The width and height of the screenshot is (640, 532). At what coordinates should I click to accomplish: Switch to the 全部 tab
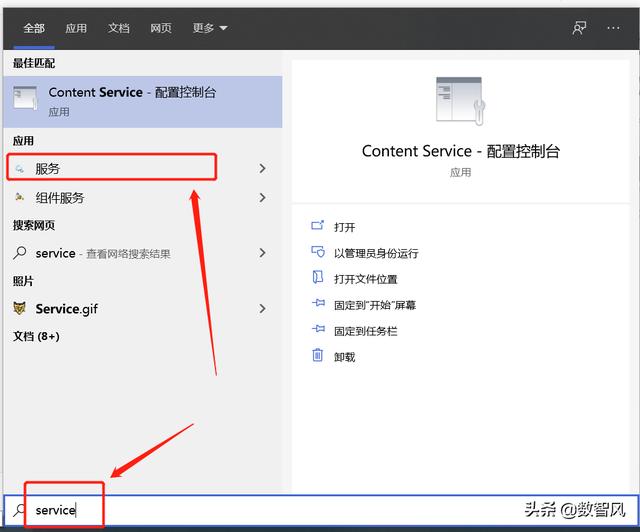pos(34,28)
